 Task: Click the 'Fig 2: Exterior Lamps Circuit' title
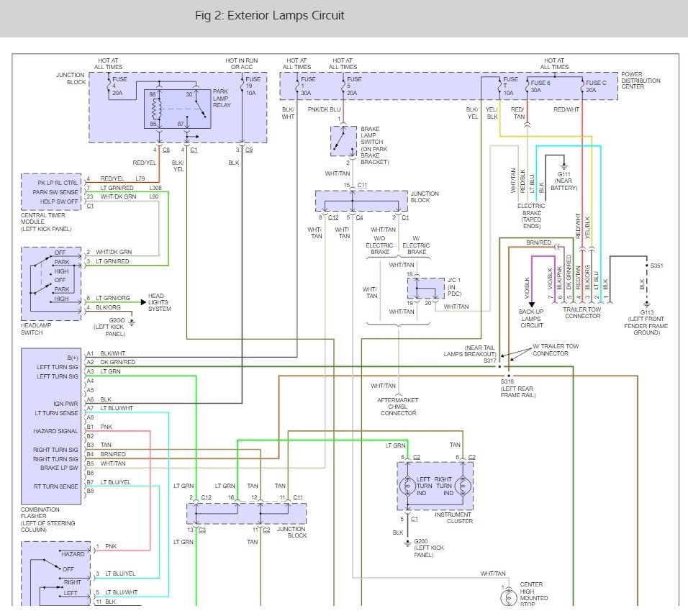click(269, 15)
